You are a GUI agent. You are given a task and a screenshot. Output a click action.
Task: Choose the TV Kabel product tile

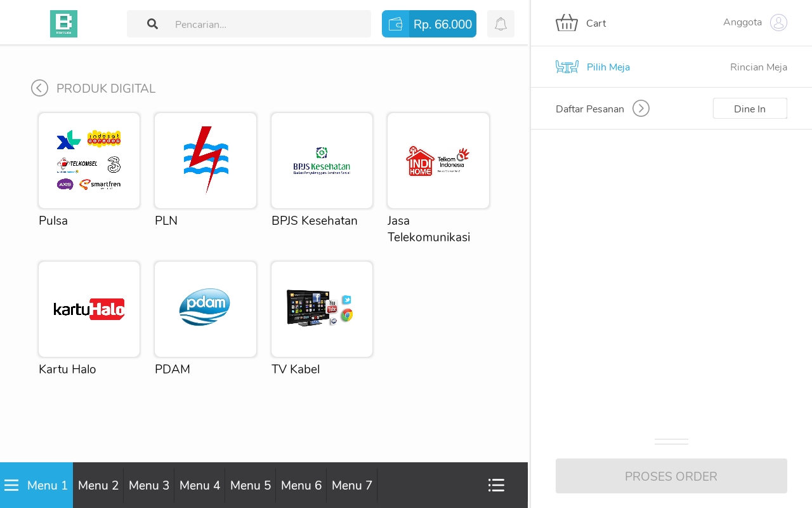click(322, 309)
